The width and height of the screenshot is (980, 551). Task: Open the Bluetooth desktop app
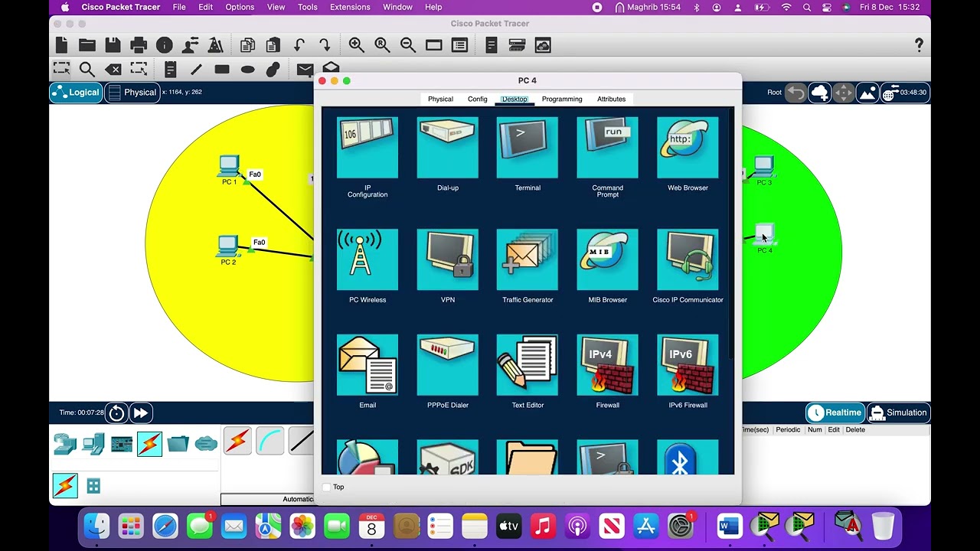pyautogui.click(x=688, y=457)
